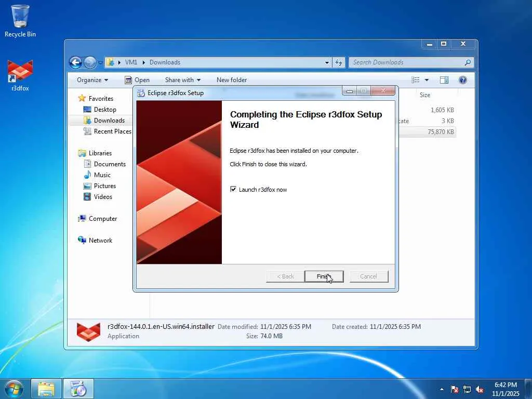Click the network tray icon
Viewport: 532px width, 399px height.
tap(467, 390)
